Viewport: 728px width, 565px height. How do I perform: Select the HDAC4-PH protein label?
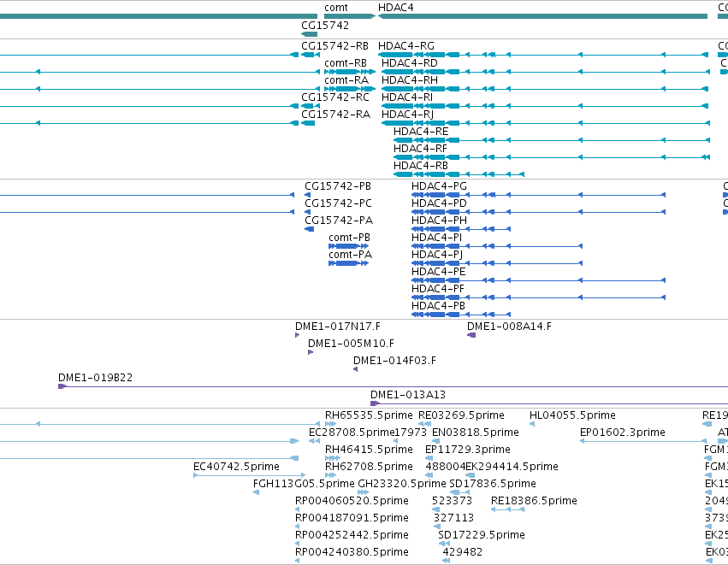click(439, 221)
